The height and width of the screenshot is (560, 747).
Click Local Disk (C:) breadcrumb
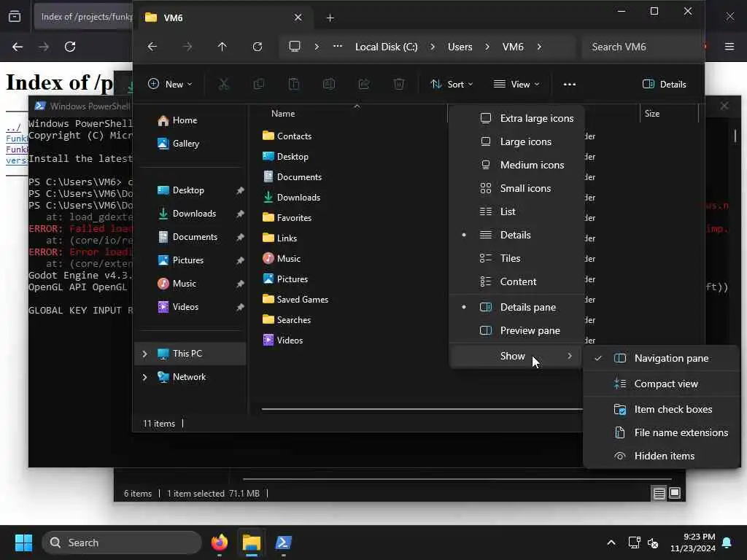coord(387,47)
